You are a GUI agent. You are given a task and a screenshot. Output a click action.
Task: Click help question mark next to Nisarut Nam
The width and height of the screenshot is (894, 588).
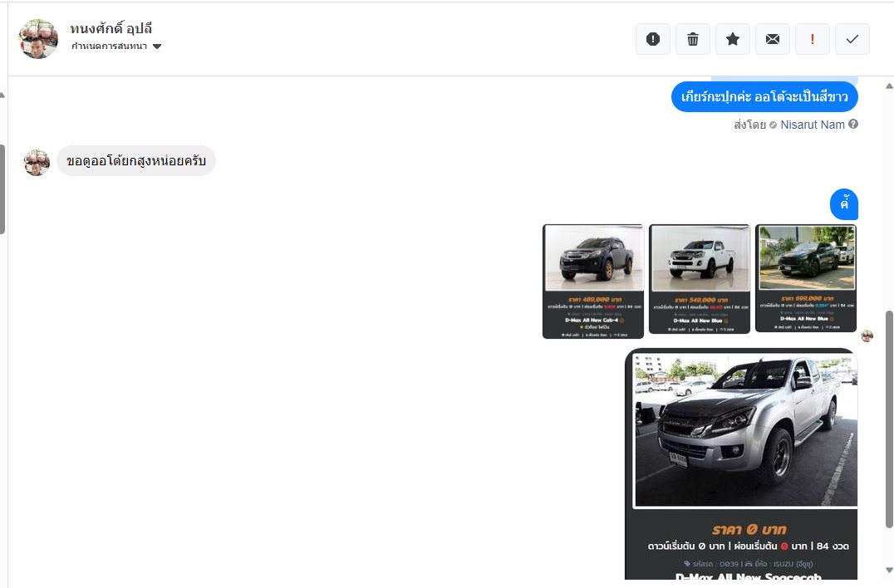[853, 125]
